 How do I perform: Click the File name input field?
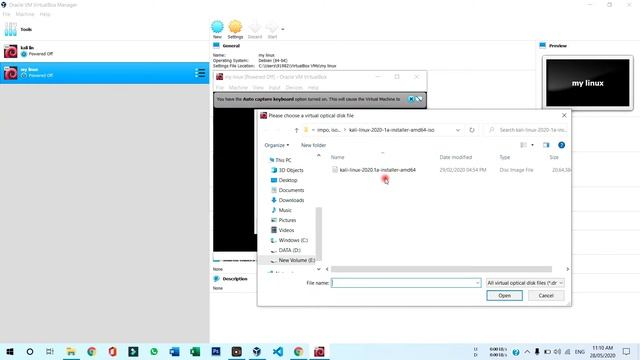pos(403,283)
